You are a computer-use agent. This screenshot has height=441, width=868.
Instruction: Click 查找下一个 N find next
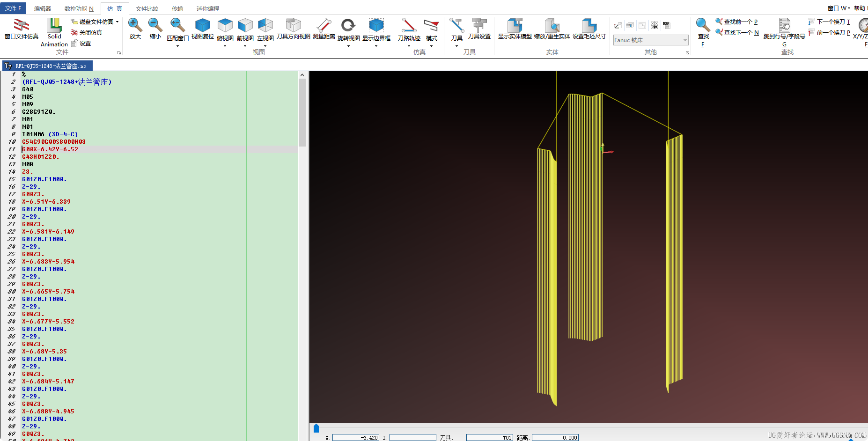(x=737, y=32)
